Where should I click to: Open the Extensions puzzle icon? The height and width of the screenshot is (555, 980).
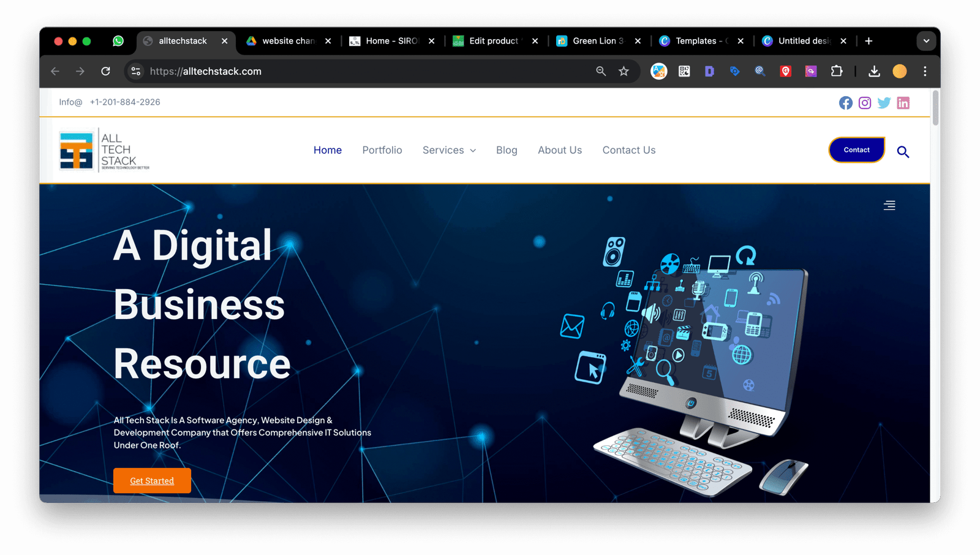tap(836, 71)
